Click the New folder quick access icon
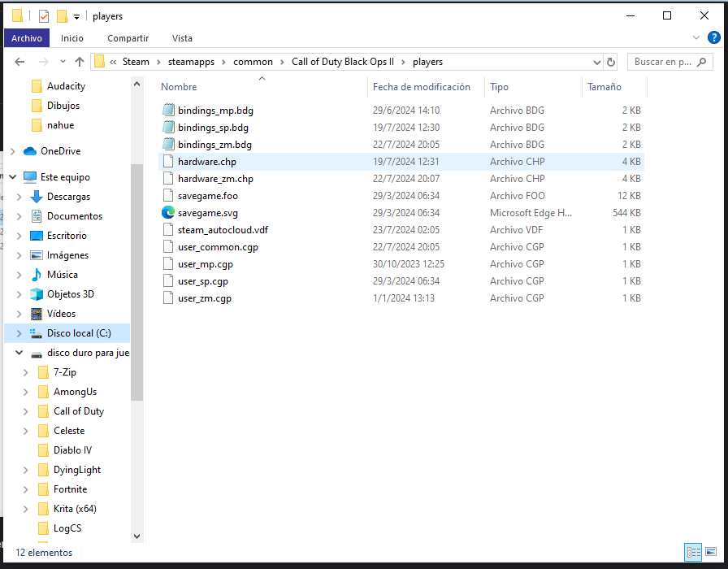 tap(62, 16)
